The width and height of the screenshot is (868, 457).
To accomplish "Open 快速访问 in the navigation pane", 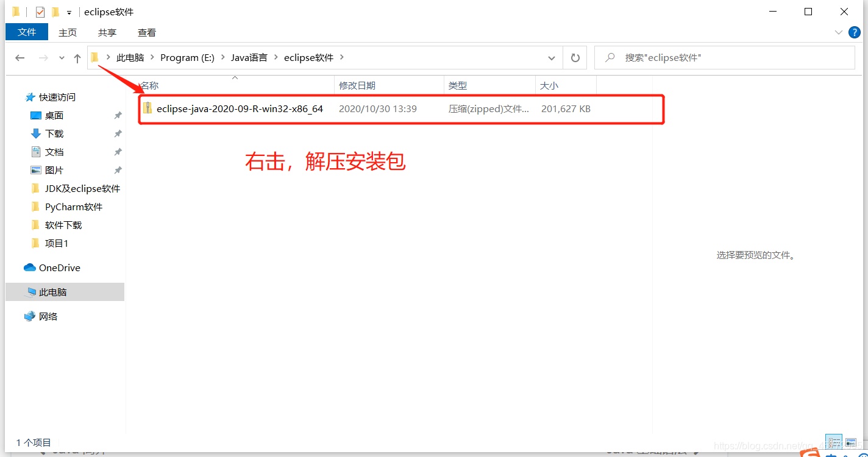I will point(57,97).
